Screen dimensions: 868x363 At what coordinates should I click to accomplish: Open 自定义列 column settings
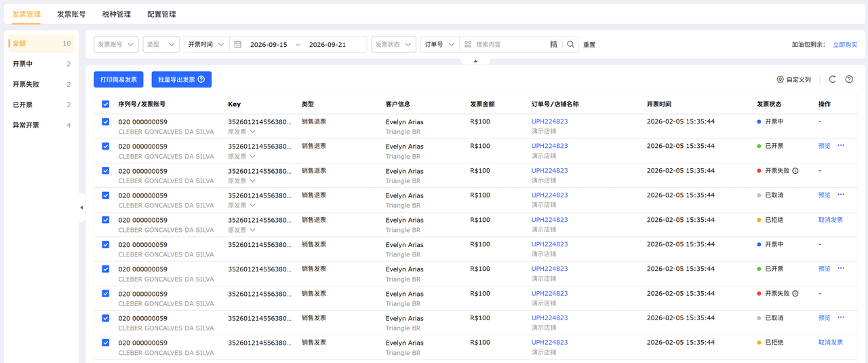click(x=793, y=79)
